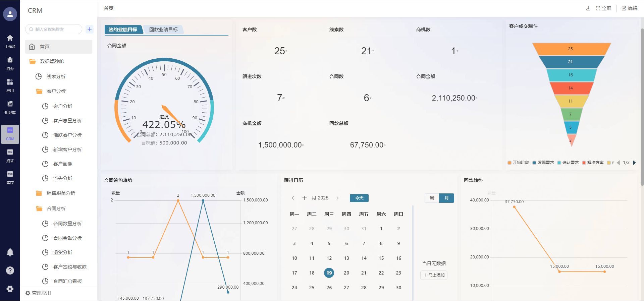The width and height of the screenshot is (644, 301).
Task: Click the notification bell icon
Action: tap(10, 252)
